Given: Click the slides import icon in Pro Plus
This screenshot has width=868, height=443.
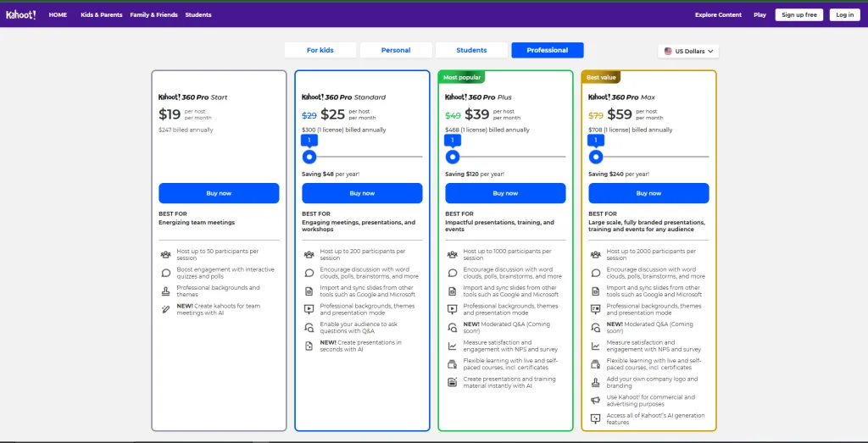Looking at the screenshot, I should coord(453,291).
